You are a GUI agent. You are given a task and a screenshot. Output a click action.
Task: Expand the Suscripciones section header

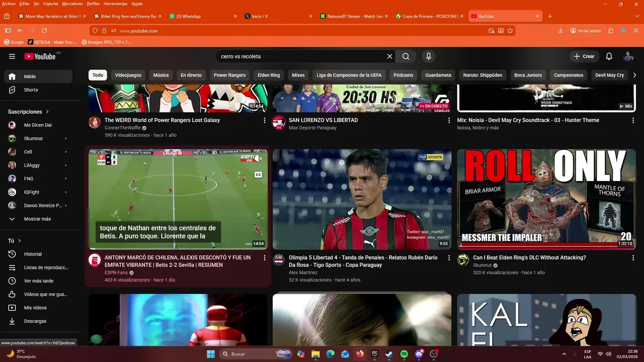[29, 112]
